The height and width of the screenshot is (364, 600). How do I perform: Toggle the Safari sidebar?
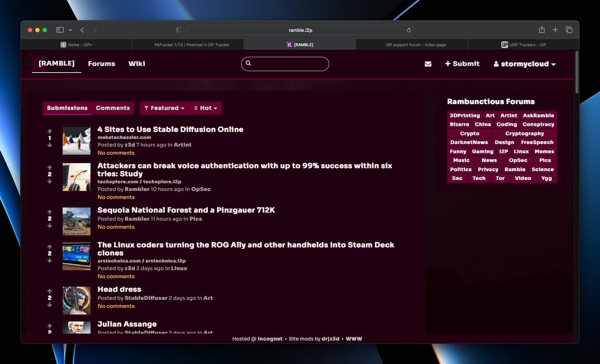60,30
